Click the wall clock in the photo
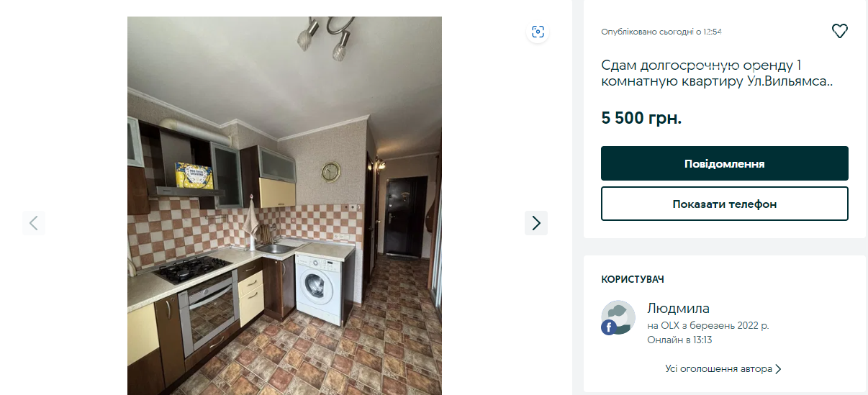The height and width of the screenshot is (395, 868). (x=331, y=172)
